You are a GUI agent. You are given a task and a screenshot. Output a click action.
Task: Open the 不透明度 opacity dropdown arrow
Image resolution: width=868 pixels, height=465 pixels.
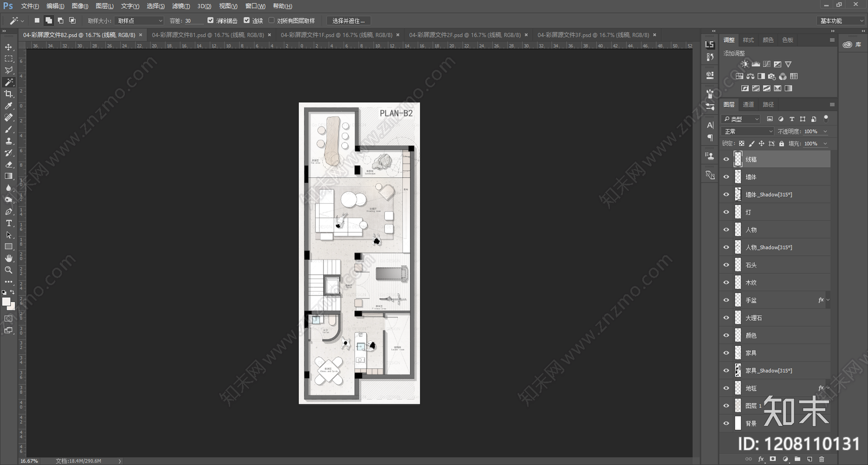(x=825, y=131)
